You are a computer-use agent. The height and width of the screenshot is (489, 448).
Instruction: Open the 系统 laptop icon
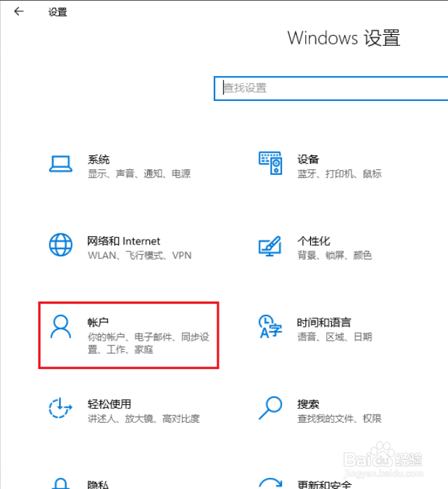(x=61, y=164)
